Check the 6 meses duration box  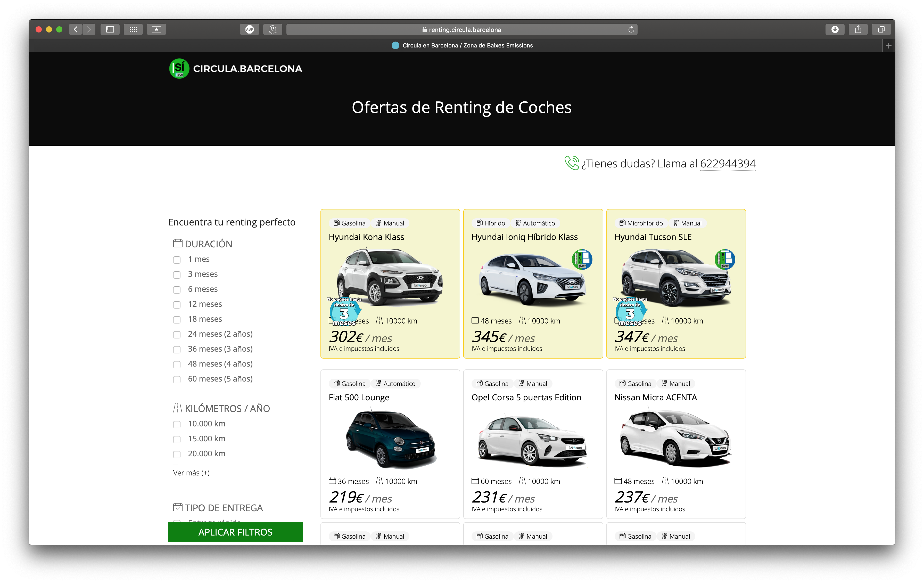point(177,290)
